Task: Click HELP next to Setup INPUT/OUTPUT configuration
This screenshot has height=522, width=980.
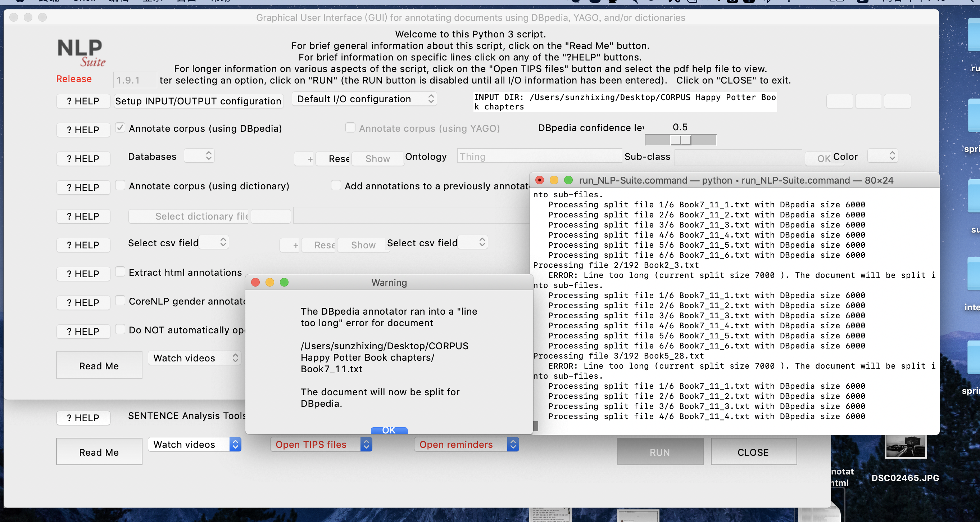Action: (83, 101)
